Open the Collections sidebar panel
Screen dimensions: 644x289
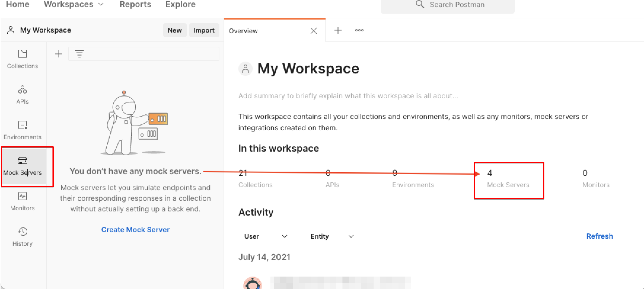tap(23, 59)
